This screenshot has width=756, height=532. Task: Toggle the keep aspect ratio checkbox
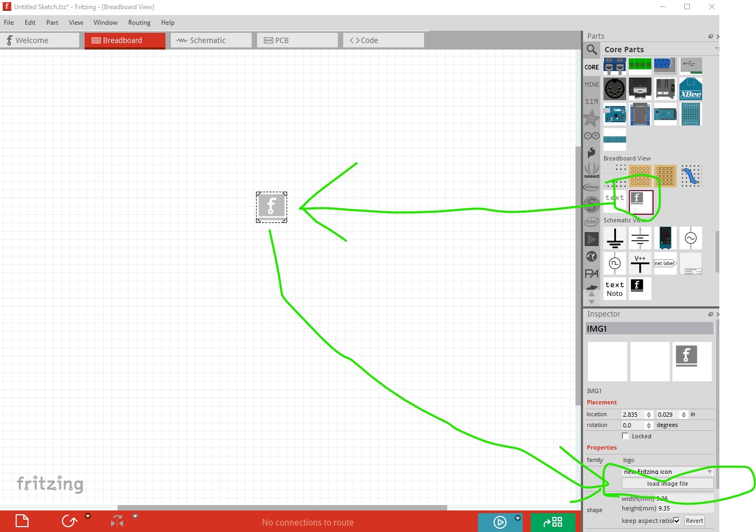(x=676, y=521)
